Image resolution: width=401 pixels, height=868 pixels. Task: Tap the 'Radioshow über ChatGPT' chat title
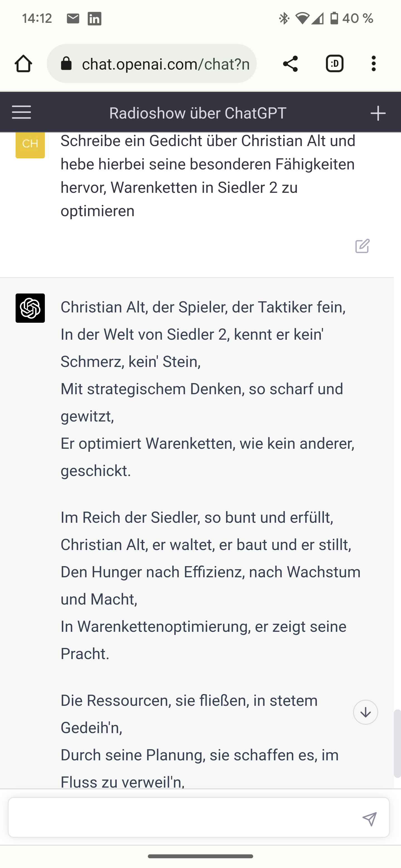tap(198, 113)
